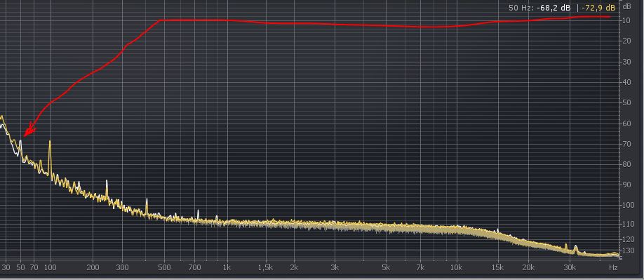Viewport: 644px width, 280px height.
Task: Click the 200 frequency axis label
Action: [93, 267]
